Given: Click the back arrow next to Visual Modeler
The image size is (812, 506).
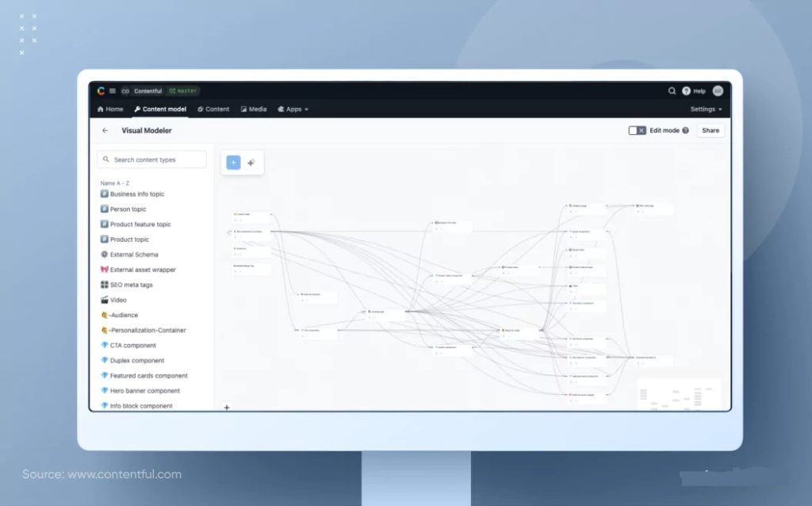Looking at the screenshot, I should click(x=105, y=130).
